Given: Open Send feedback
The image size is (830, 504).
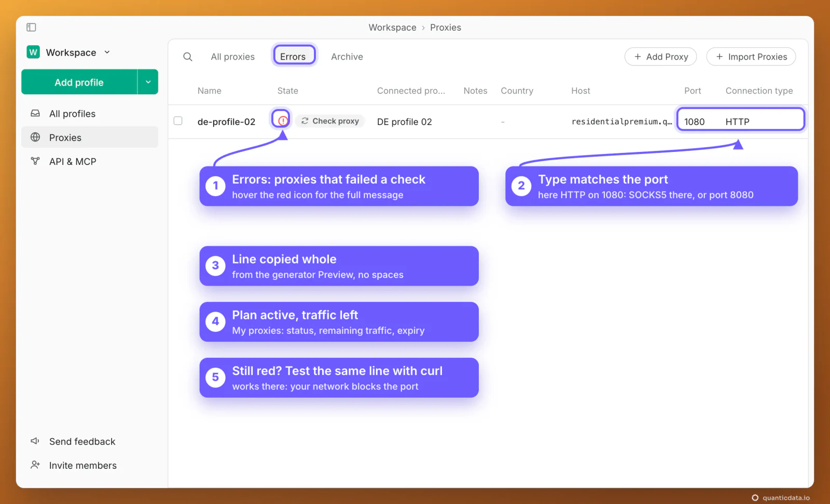Looking at the screenshot, I should click(x=82, y=441).
